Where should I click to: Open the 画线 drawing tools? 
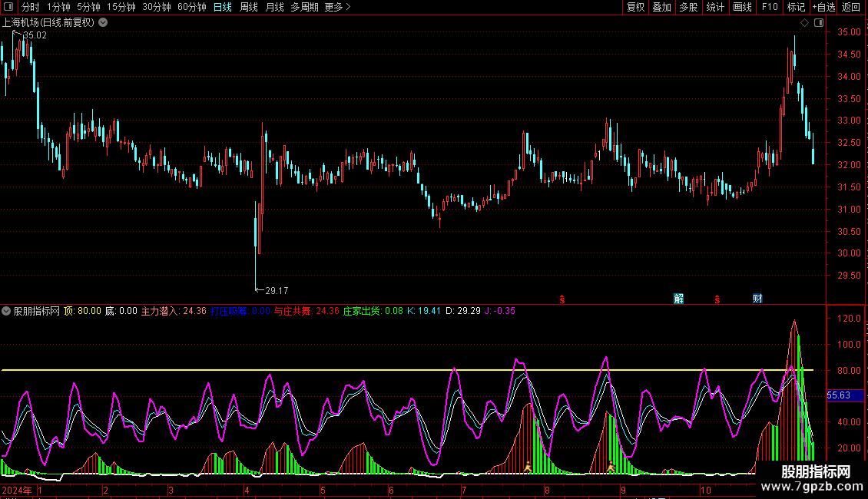(742, 7)
